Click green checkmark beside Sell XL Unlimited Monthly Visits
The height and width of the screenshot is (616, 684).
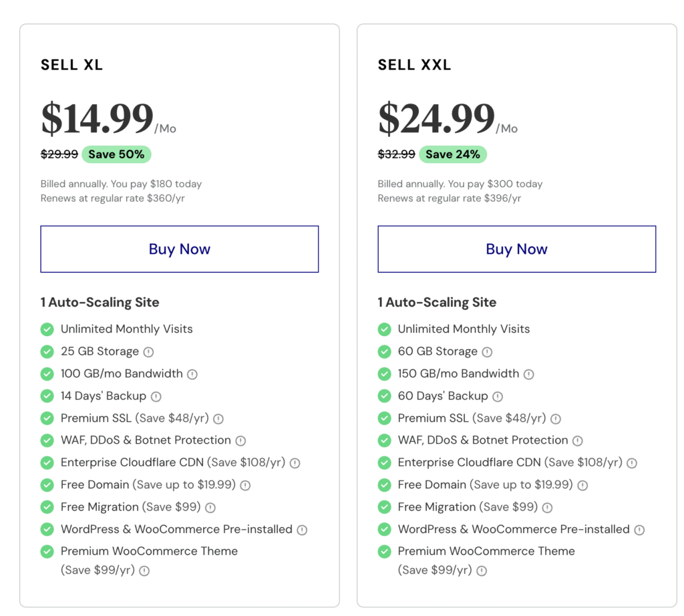[47, 329]
